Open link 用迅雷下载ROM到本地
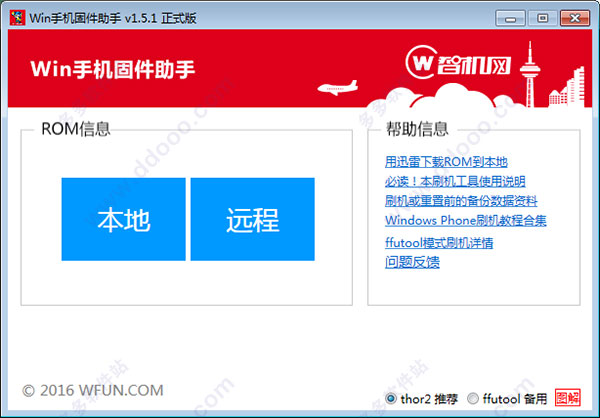 (446, 162)
